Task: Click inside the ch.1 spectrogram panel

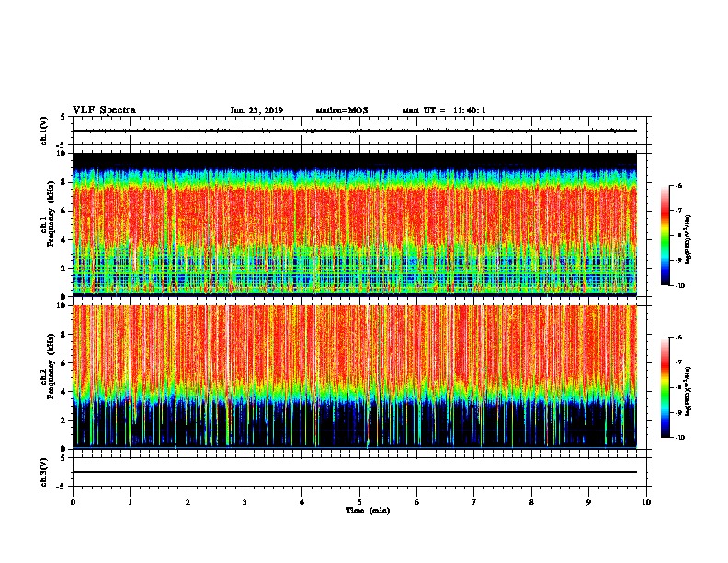Action: (x=355, y=224)
